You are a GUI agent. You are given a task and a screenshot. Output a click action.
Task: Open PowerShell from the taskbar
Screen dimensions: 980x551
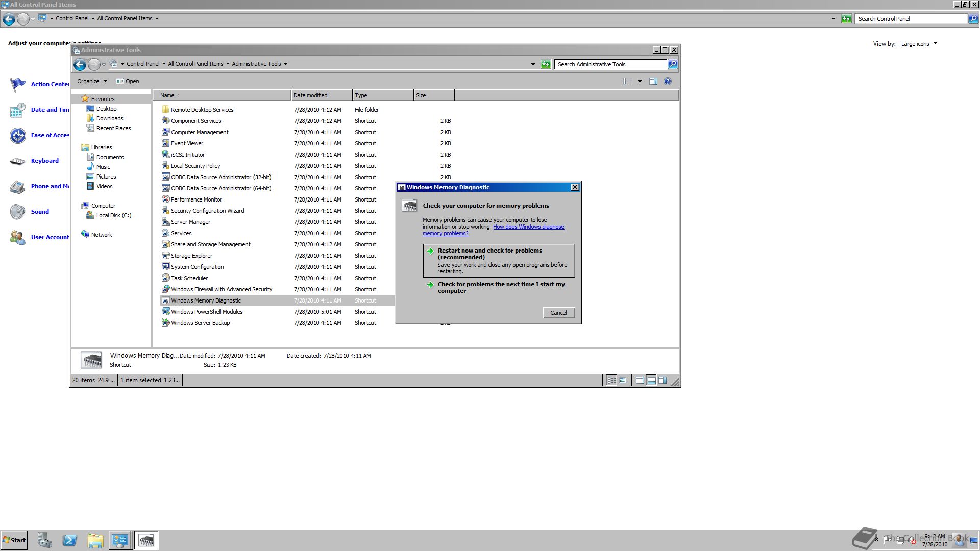[x=70, y=540]
